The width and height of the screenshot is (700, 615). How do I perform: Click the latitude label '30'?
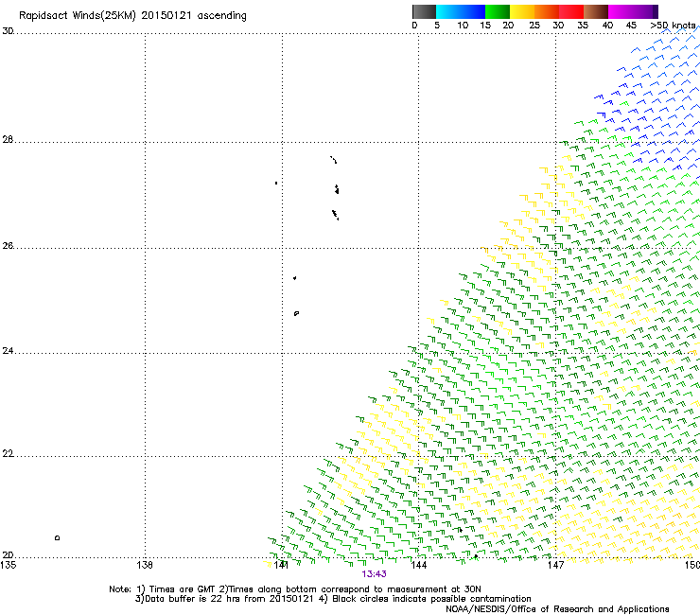coord(8,31)
